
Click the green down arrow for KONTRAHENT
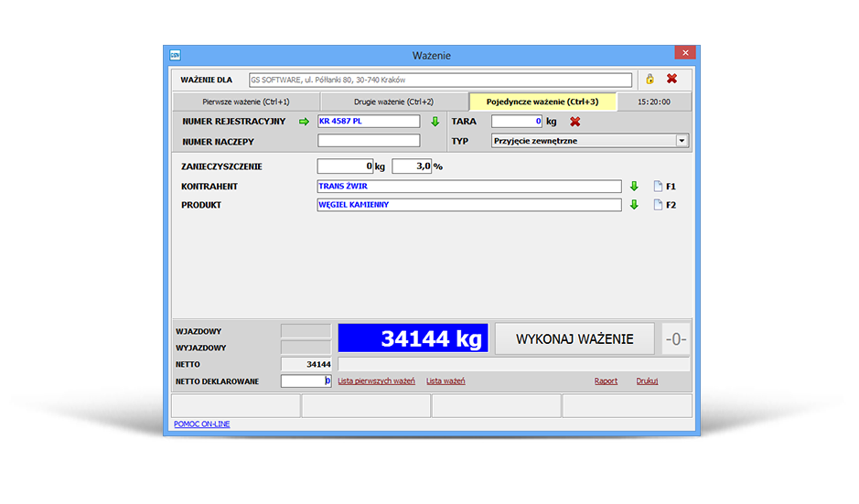634,187
